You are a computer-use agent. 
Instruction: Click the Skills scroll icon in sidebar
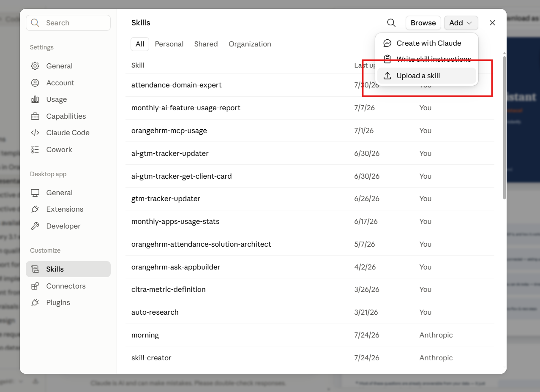(x=35, y=269)
